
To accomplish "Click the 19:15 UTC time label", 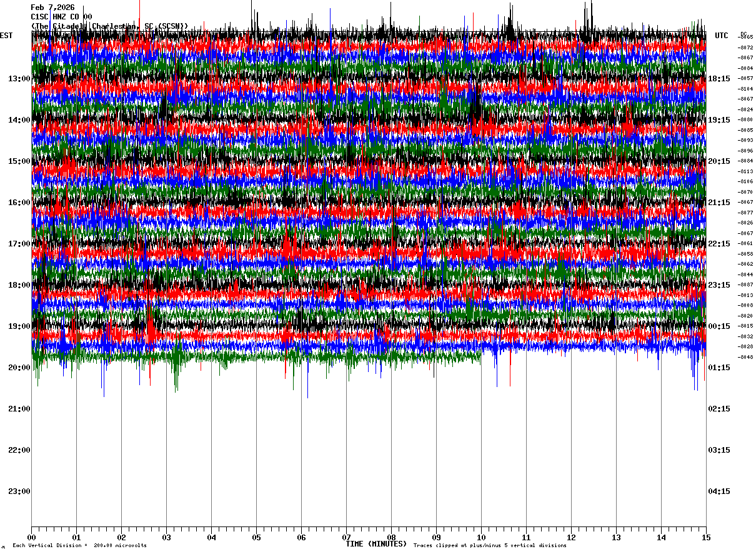I will coord(719,120).
